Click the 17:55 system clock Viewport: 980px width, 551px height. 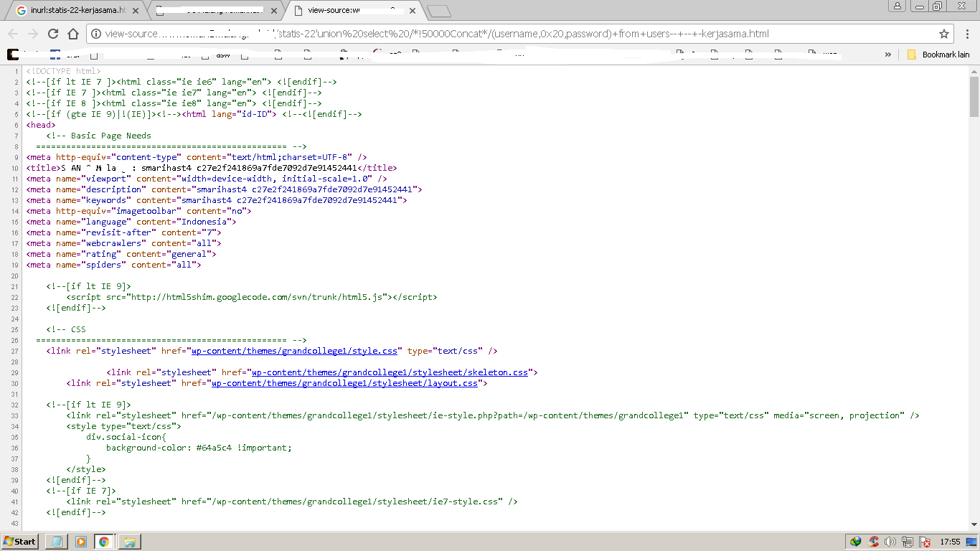pyautogui.click(x=950, y=542)
